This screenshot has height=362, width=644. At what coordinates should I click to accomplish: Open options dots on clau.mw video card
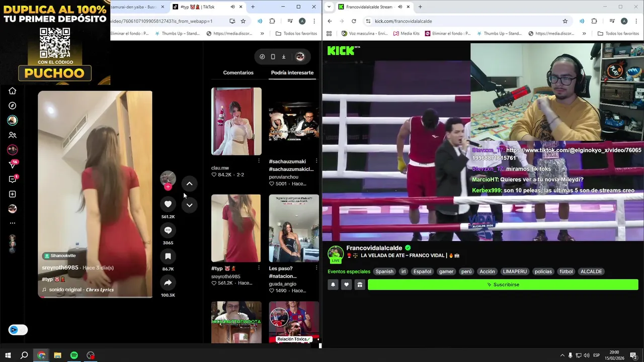pos(259,161)
